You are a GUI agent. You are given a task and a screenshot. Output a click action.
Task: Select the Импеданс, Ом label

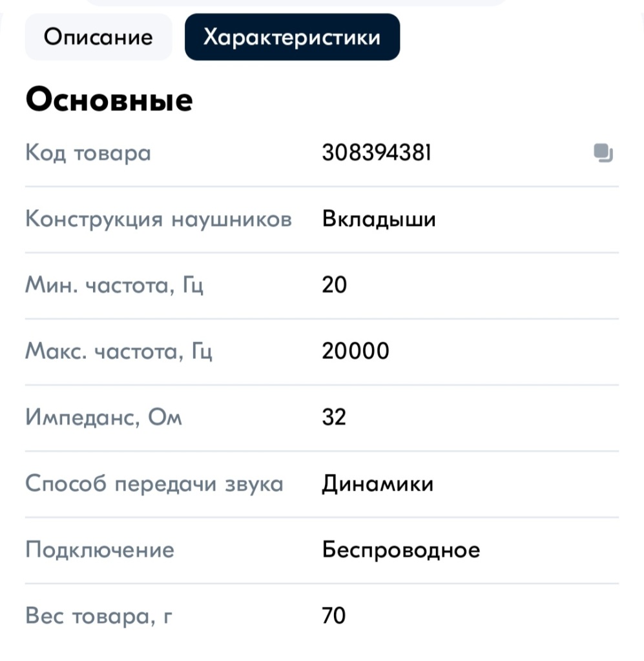coord(103,418)
